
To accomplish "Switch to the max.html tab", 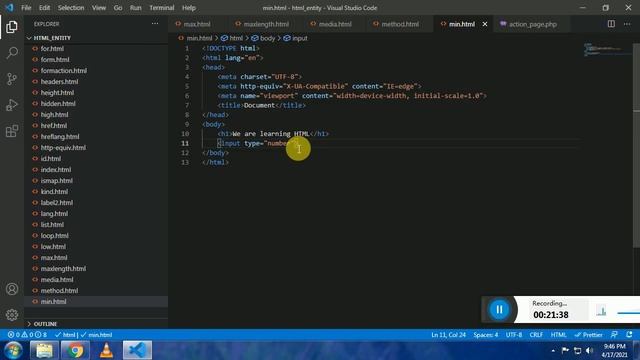I will (x=197, y=24).
